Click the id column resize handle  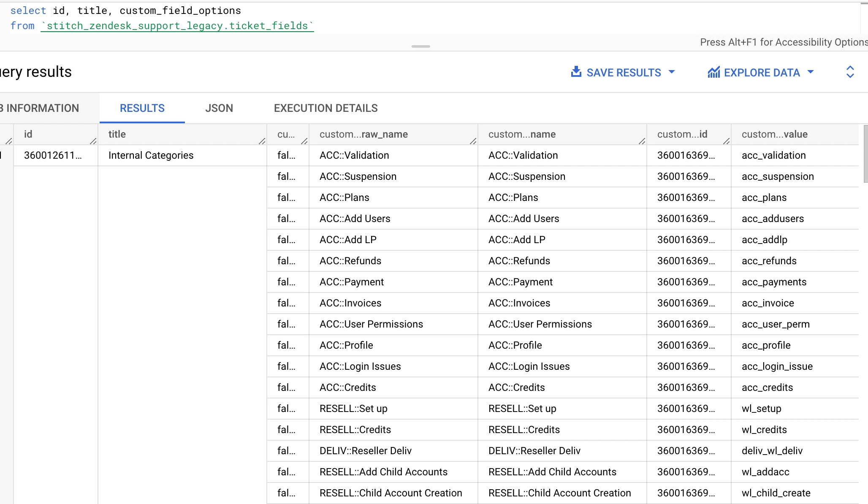[x=93, y=141]
